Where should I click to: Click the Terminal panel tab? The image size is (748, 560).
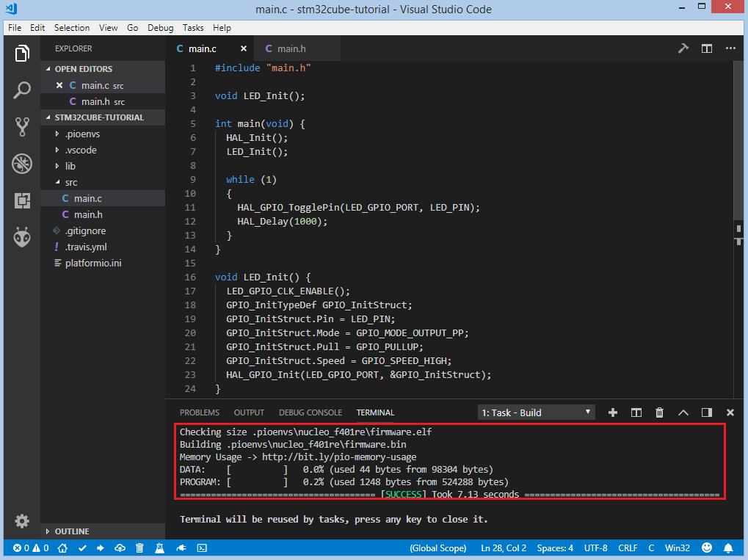tap(375, 412)
